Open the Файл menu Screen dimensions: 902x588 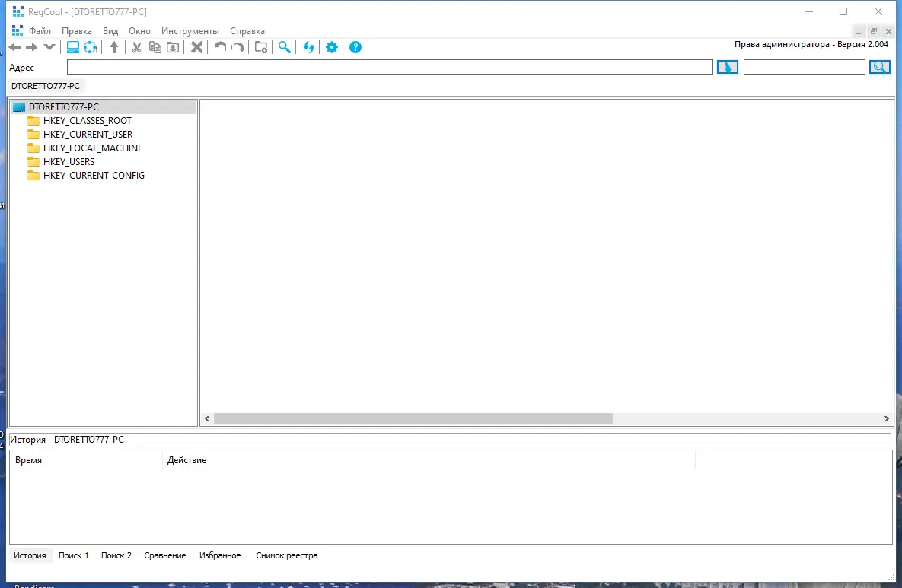click(x=40, y=31)
